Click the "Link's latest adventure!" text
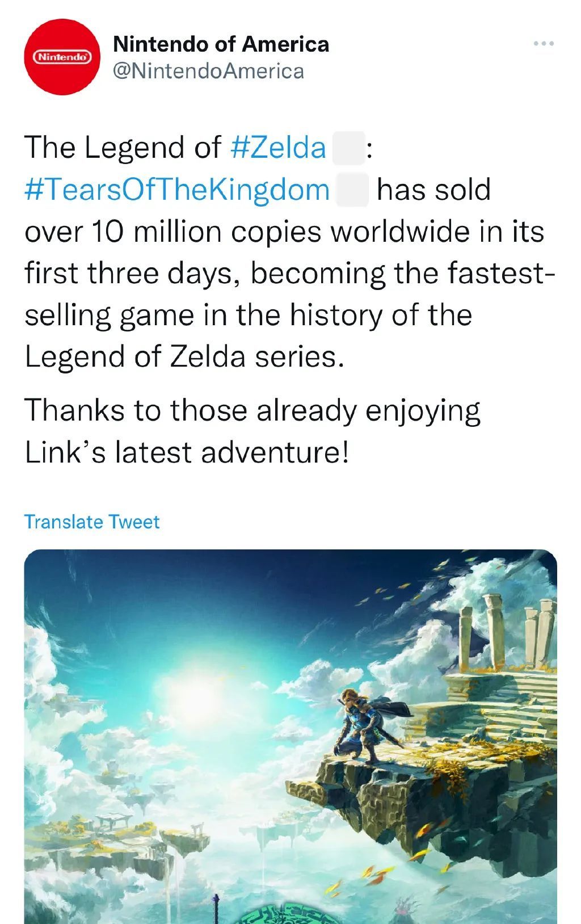581x924 pixels. coord(186,452)
